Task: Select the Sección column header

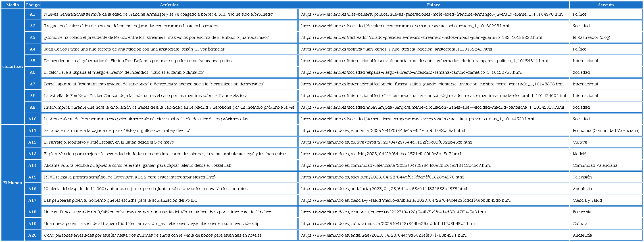Action: click(606, 5)
